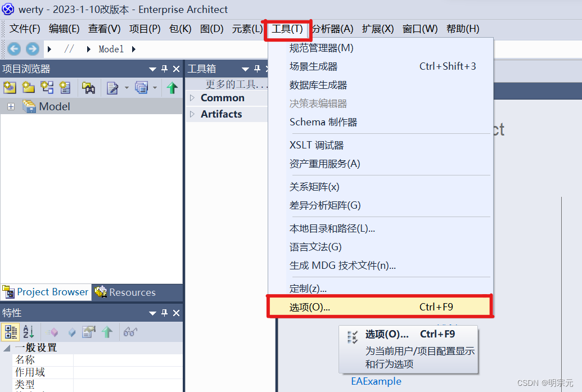The width and height of the screenshot is (582, 392).
Task: Select 关系矩阵(x) menu entry
Action: click(381, 187)
